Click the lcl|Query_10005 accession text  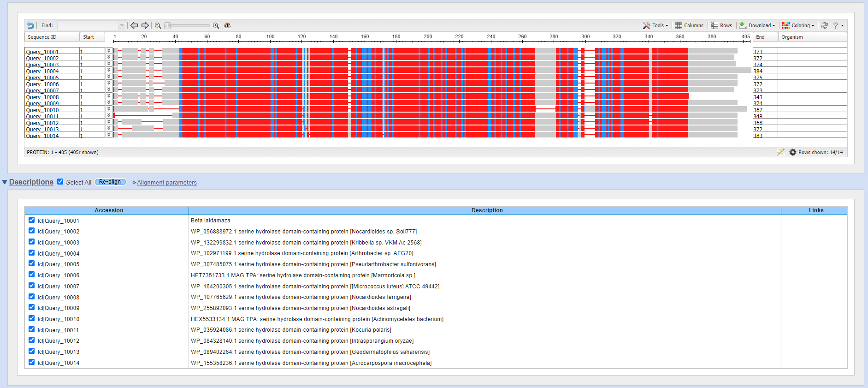59,264
